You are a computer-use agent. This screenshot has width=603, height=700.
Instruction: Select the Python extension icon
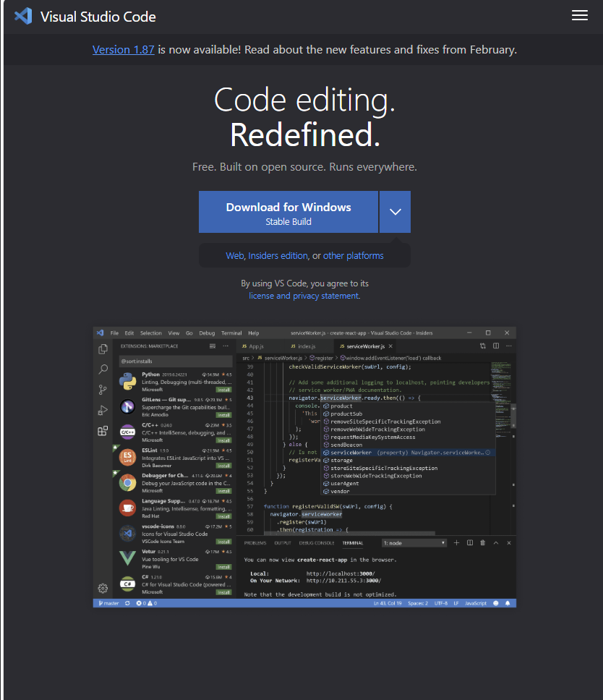click(x=128, y=382)
